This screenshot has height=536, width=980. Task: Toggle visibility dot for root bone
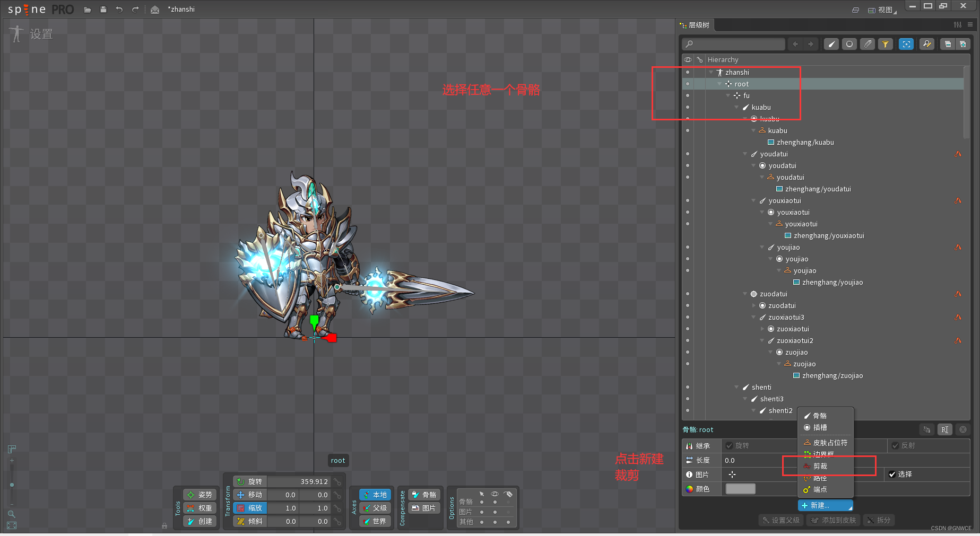[688, 84]
